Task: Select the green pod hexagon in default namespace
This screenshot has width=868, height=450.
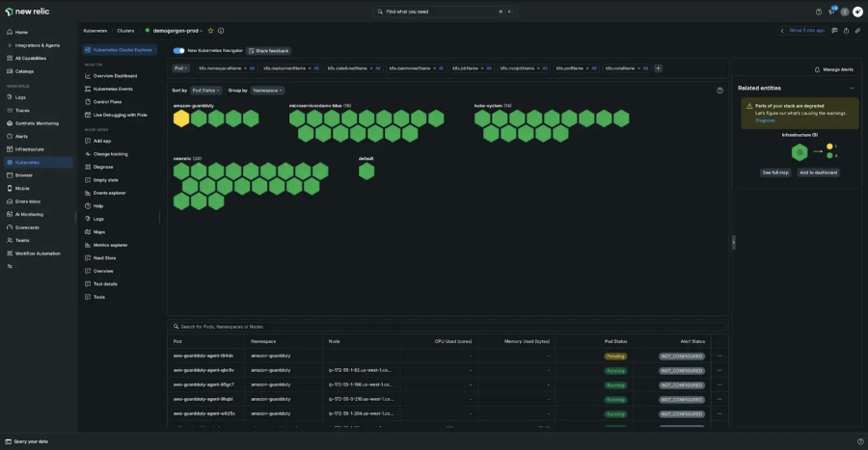Action: point(366,172)
